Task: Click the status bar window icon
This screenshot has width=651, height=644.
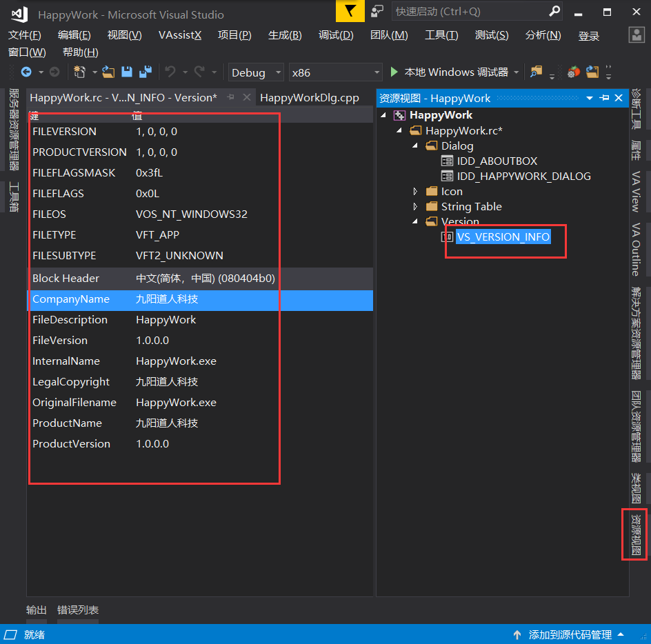Action: tap(10, 634)
